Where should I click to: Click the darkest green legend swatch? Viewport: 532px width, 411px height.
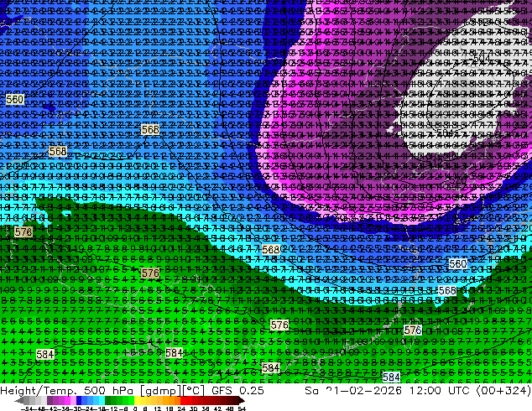click(108, 401)
